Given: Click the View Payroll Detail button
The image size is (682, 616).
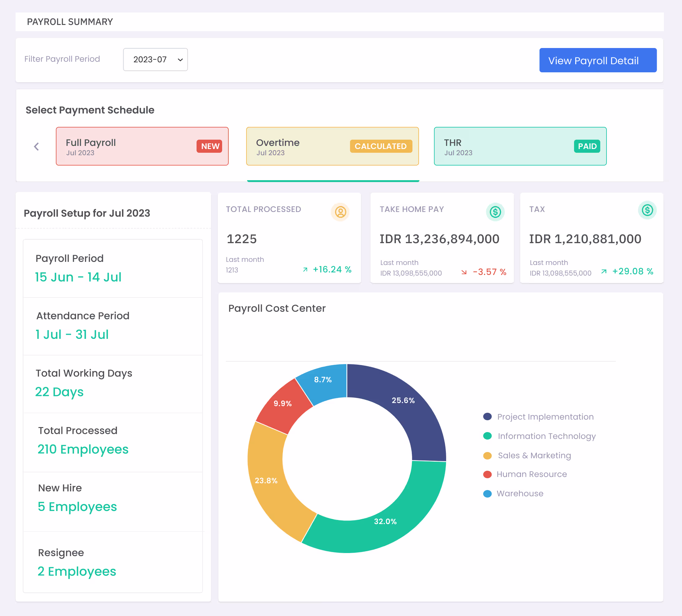Looking at the screenshot, I should 598,60.
